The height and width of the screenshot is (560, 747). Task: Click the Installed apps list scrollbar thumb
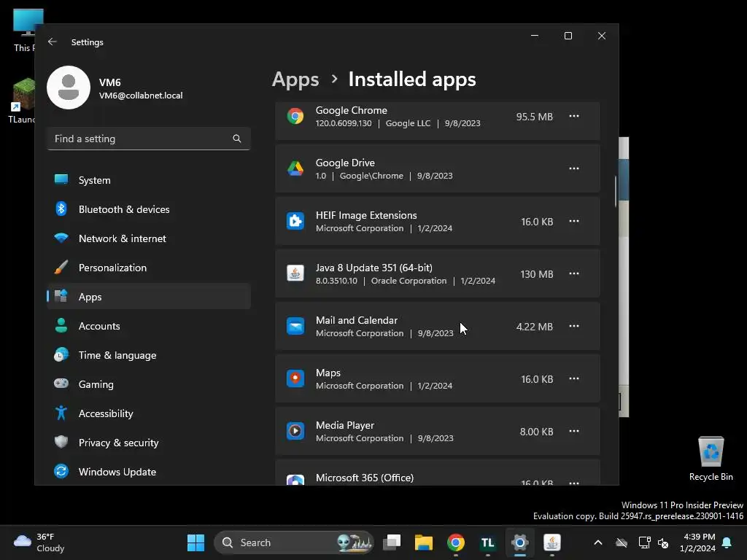pyautogui.click(x=616, y=192)
